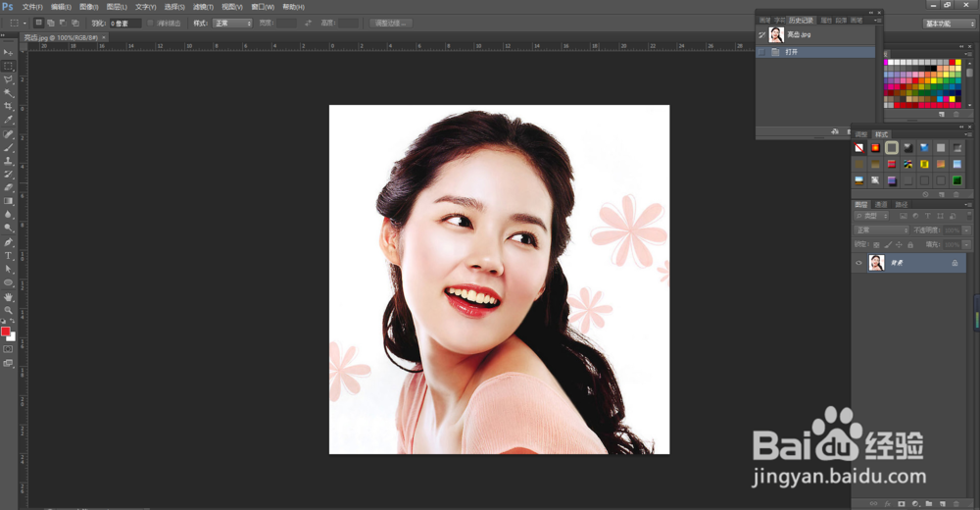The width and height of the screenshot is (980, 510).
Task: Toggle lock position icon in Layers panel
Action: (x=899, y=244)
